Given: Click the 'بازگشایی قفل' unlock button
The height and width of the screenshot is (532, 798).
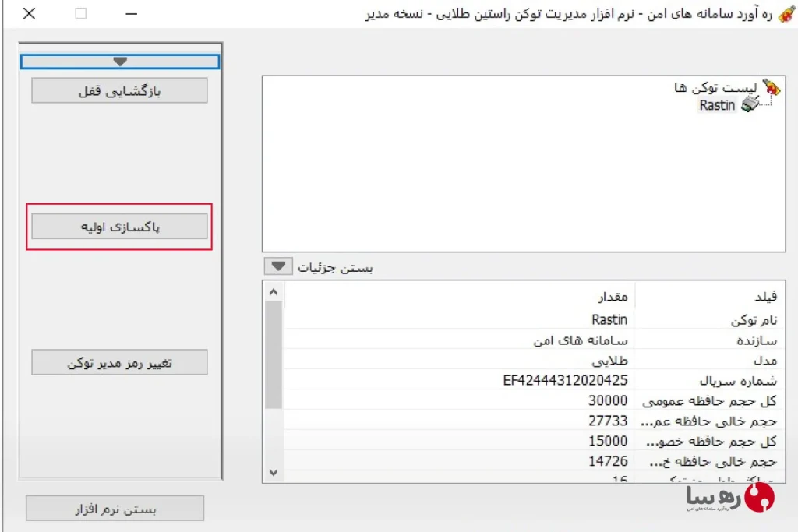Looking at the screenshot, I should point(119,90).
